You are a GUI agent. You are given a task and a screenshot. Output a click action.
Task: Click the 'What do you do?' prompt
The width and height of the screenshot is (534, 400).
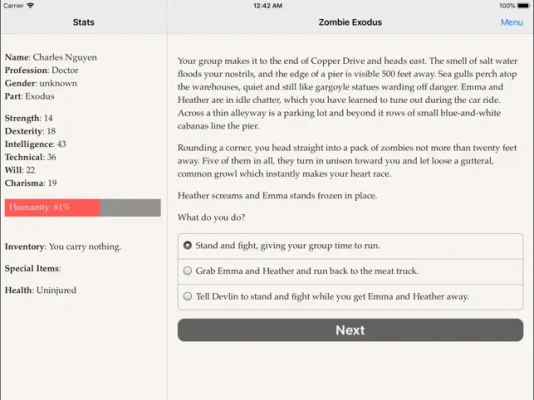coord(211,217)
